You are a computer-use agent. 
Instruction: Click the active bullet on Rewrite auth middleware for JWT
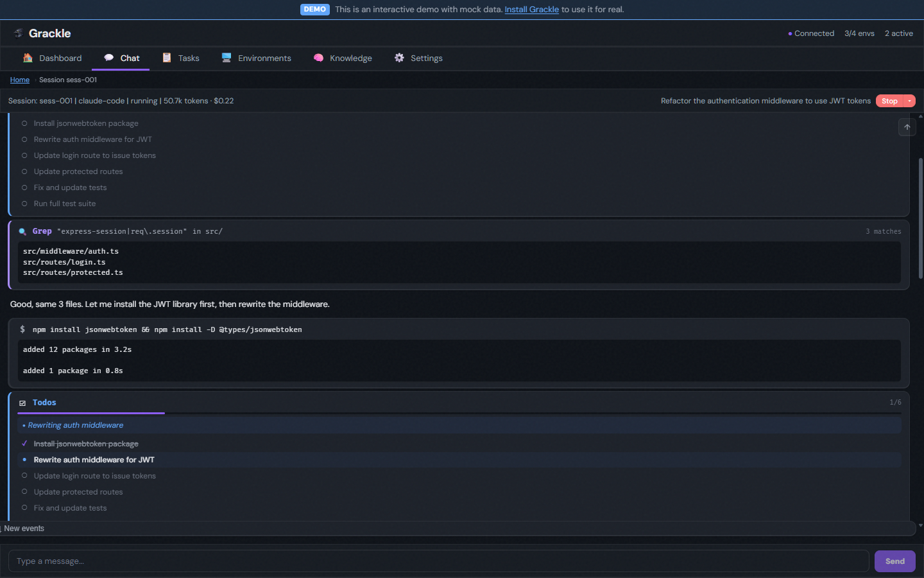[24, 460]
